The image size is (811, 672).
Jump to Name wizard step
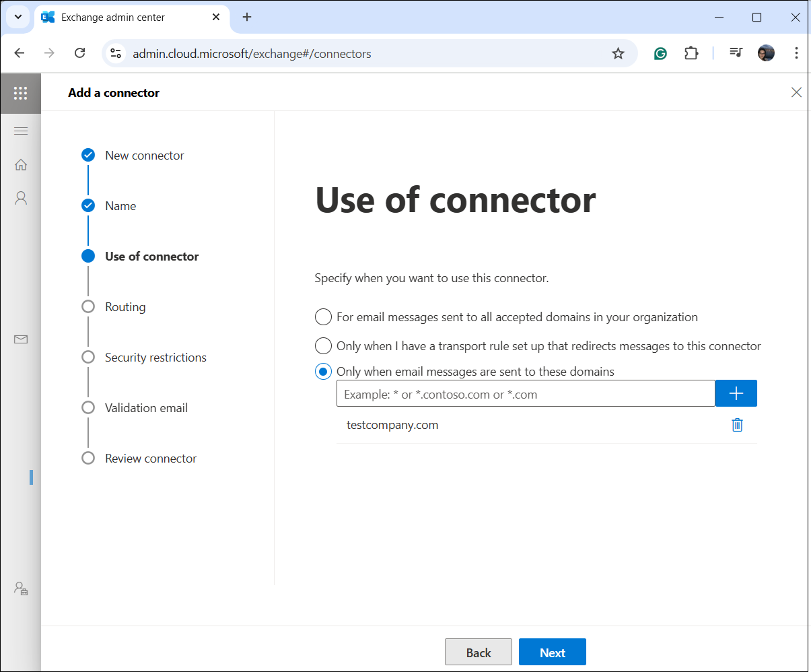tap(120, 206)
